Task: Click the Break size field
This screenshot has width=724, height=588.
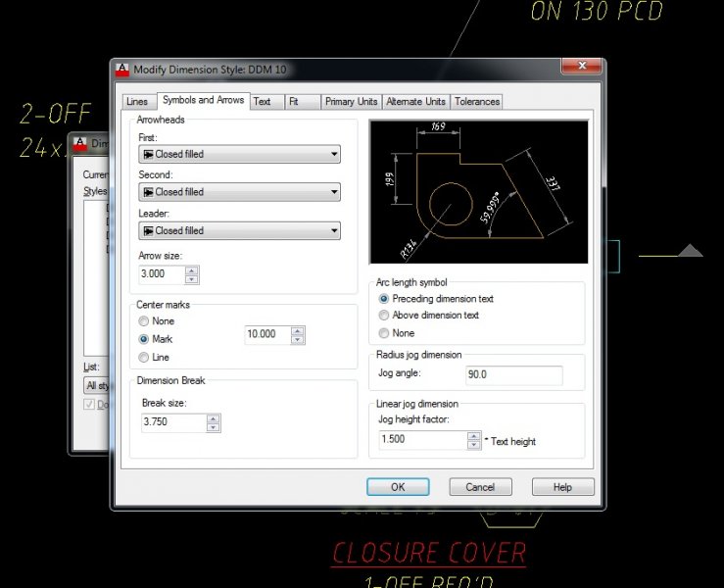Action: point(173,422)
